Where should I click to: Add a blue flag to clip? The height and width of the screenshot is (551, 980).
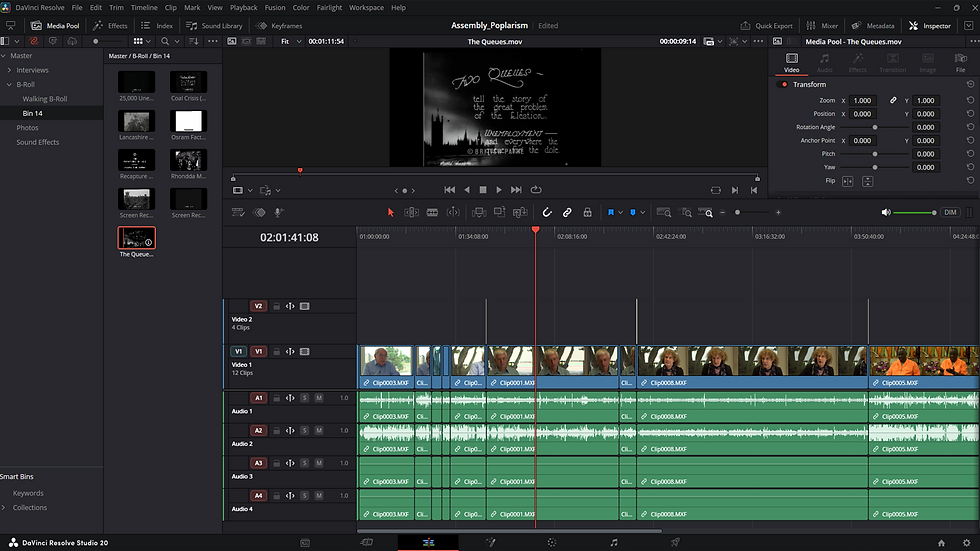[x=611, y=212]
